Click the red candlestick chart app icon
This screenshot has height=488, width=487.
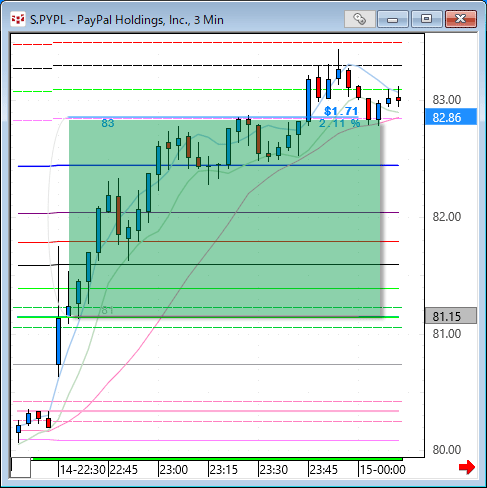[x=18, y=19]
